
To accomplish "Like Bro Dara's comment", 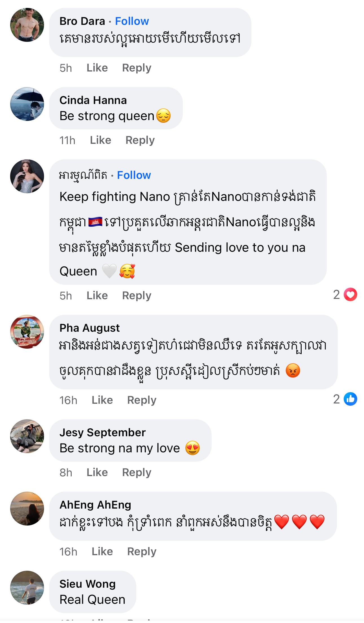I will 97,68.
